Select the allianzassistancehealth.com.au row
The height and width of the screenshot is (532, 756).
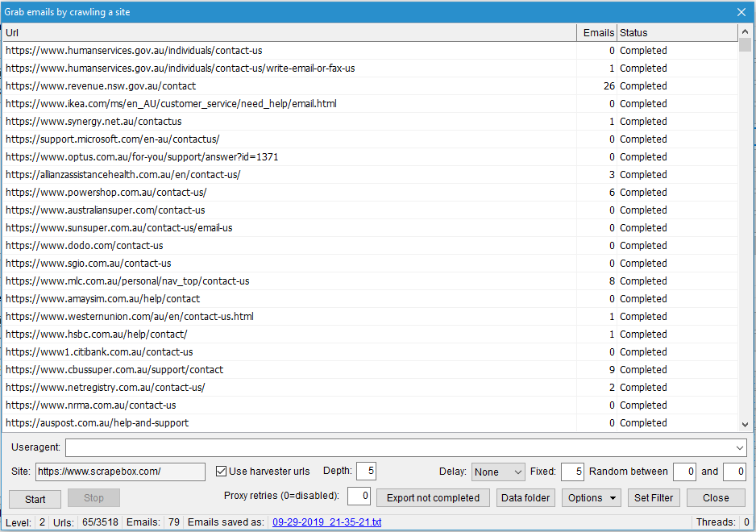(370, 175)
